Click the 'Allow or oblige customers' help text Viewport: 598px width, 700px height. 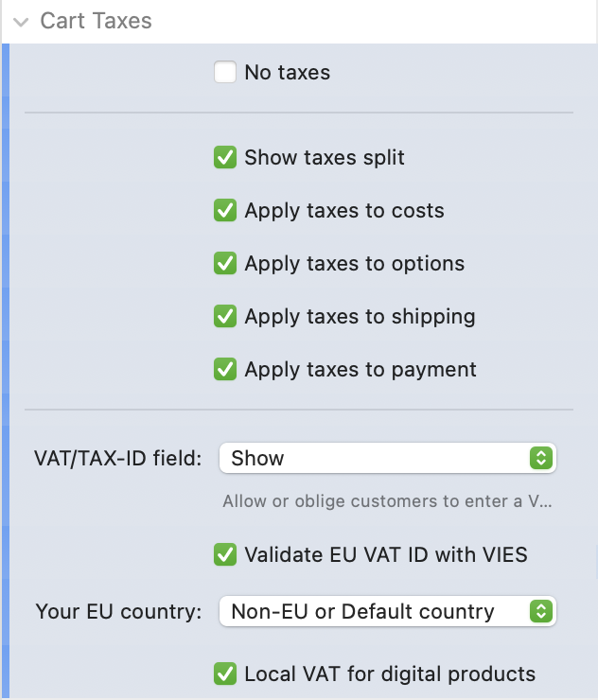(x=386, y=501)
